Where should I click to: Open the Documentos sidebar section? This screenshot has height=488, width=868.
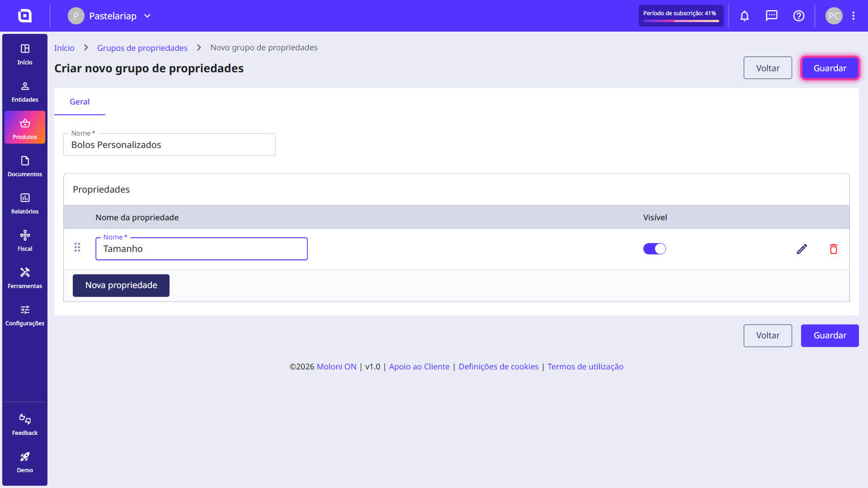25,166
